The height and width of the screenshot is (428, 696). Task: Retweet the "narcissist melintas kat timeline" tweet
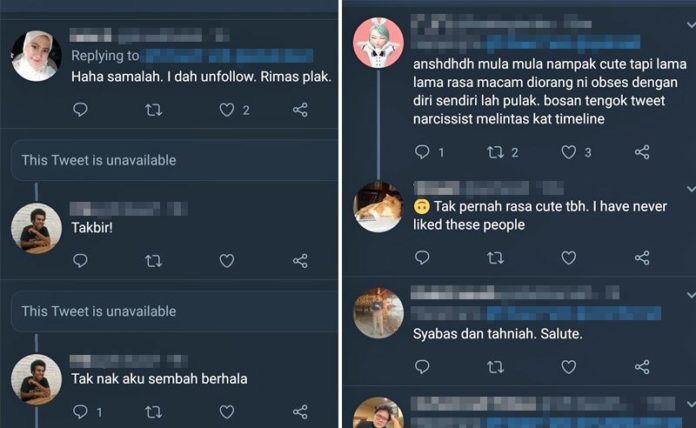[x=495, y=152]
